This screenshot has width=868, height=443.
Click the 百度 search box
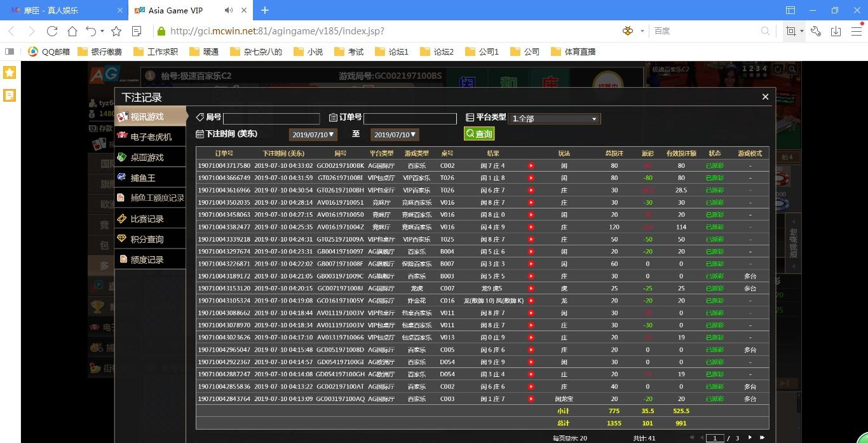[x=705, y=31]
